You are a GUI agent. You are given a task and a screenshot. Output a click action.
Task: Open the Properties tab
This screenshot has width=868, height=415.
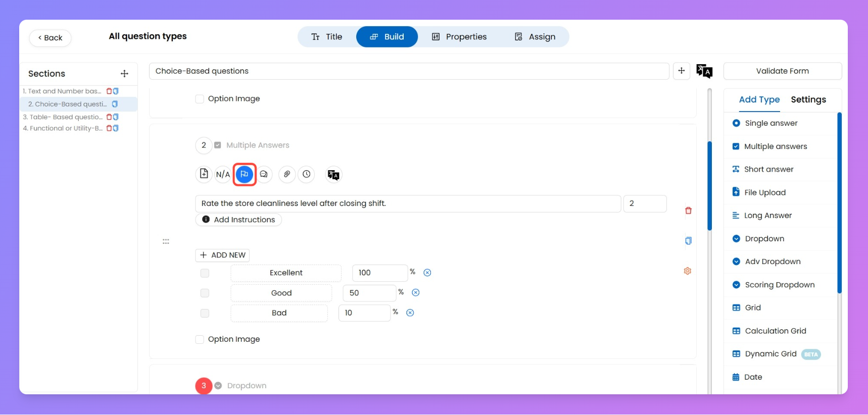pyautogui.click(x=459, y=37)
